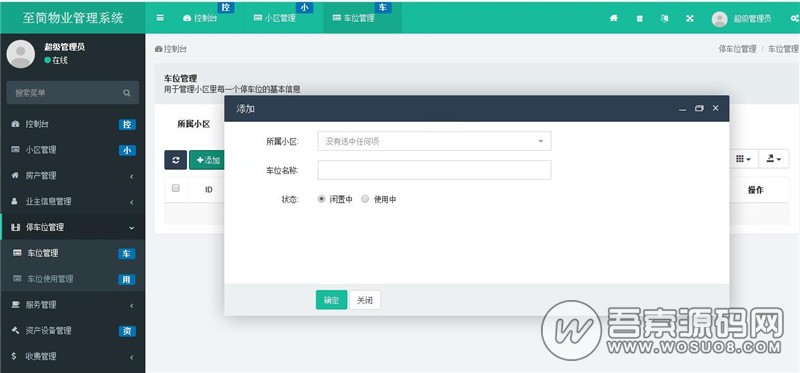Open the settings gears icon
Image resolution: width=800 pixels, height=373 pixels.
tap(794, 18)
